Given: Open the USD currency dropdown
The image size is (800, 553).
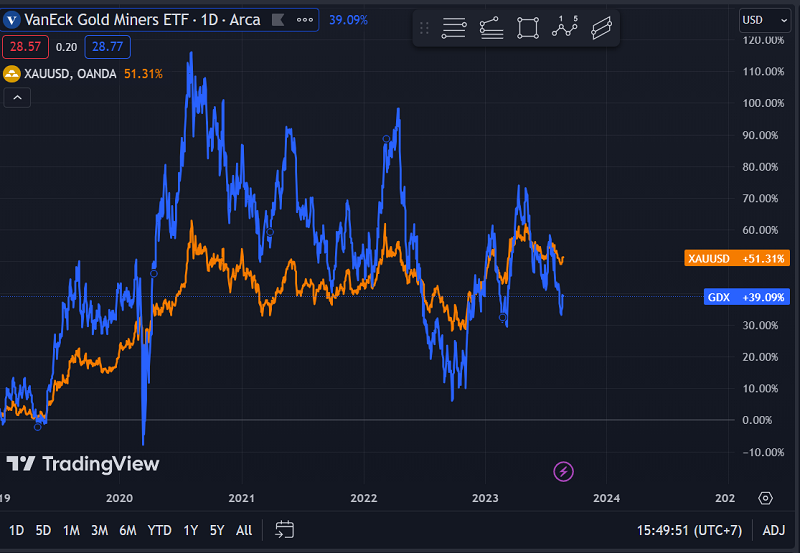Looking at the screenshot, I should pos(764,20).
